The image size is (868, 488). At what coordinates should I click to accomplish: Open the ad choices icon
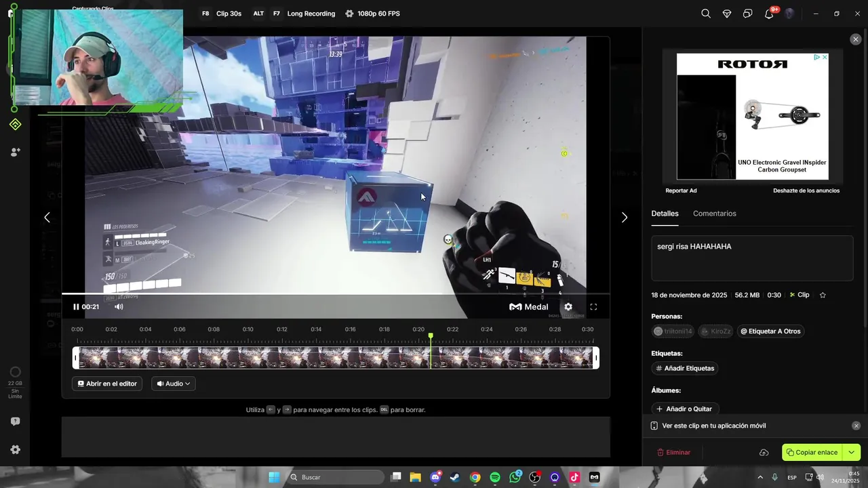click(817, 58)
